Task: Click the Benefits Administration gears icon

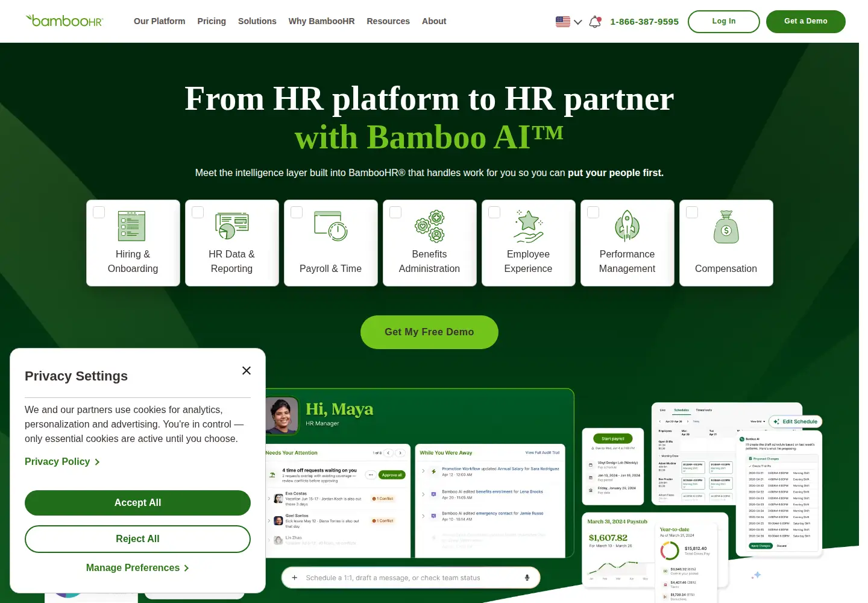Action: pyautogui.click(x=430, y=226)
